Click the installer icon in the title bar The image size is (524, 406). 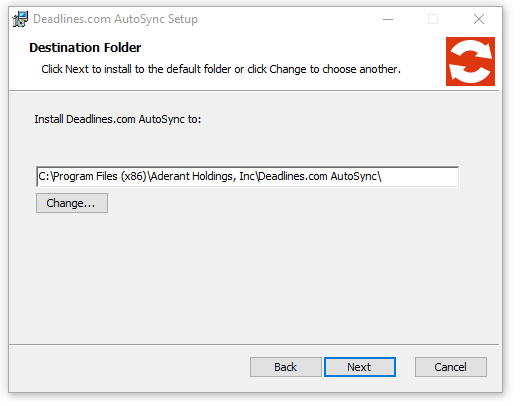pos(20,19)
